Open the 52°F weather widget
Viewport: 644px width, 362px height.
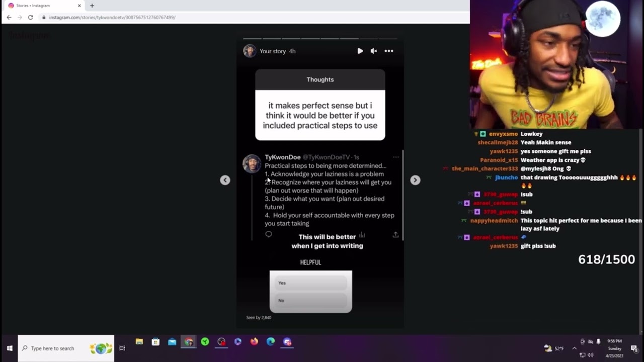pyautogui.click(x=554, y=348)
